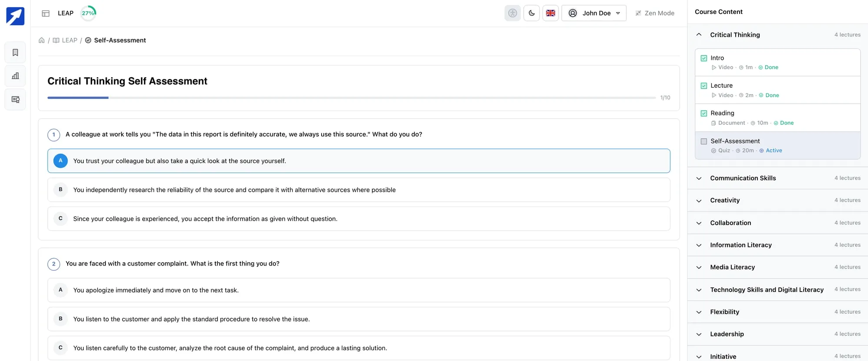868x361 pixels.
Task: Open the bar chart statistics icon
Action: click(x=15, y=76)
